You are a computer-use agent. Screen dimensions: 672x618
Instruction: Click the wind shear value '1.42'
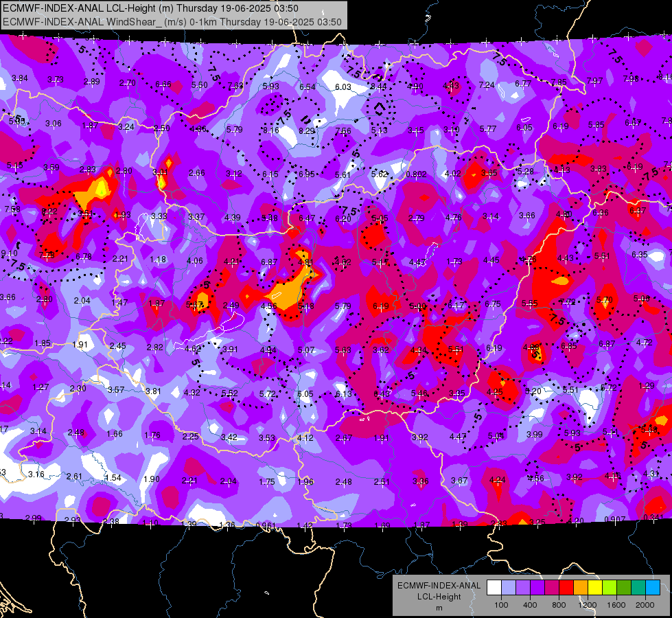305,526
